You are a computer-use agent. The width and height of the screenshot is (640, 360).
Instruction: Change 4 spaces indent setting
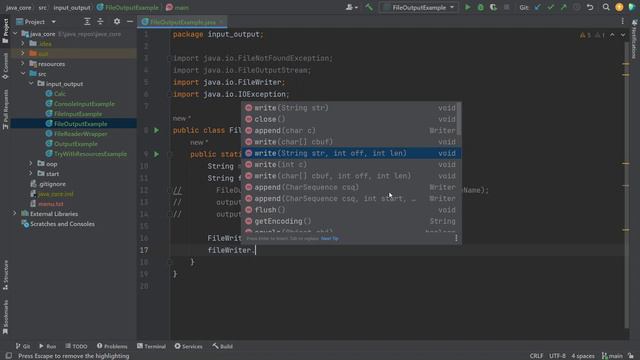pos(583,356)
